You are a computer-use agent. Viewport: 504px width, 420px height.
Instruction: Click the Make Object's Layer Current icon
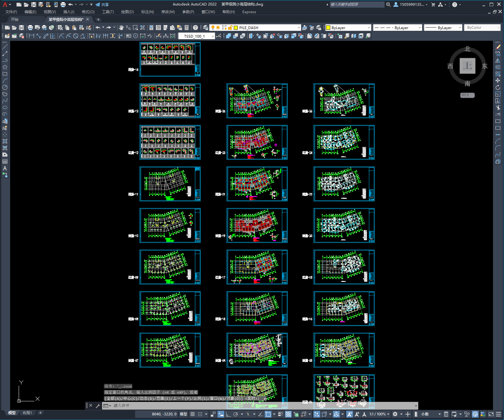click(305, 28)
